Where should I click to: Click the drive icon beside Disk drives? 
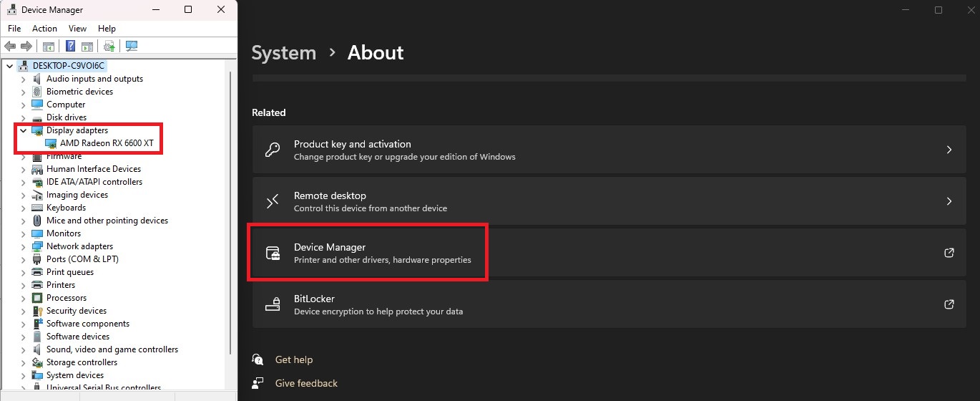click(x=37, y=117)
